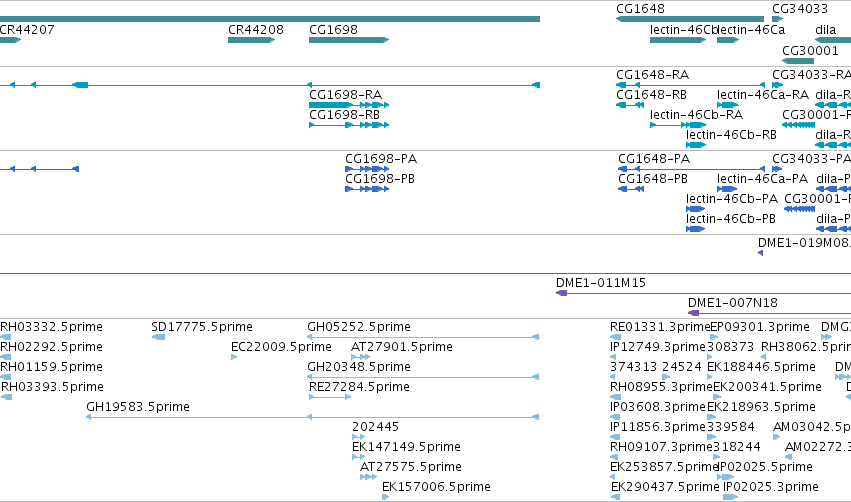Viewport: 851px width, 502px height.
Task: Select the DME1-007N18 clone arrow
Action: pyautogui.click(x=769, y=313)
